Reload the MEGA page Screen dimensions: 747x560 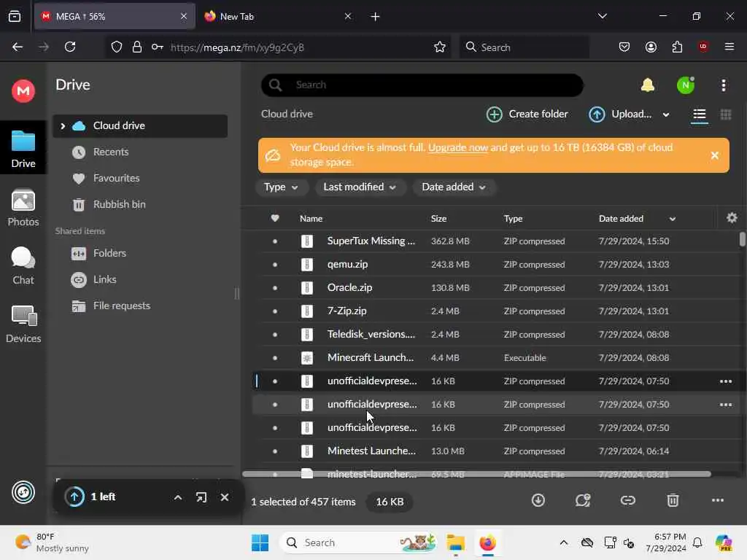70,47
